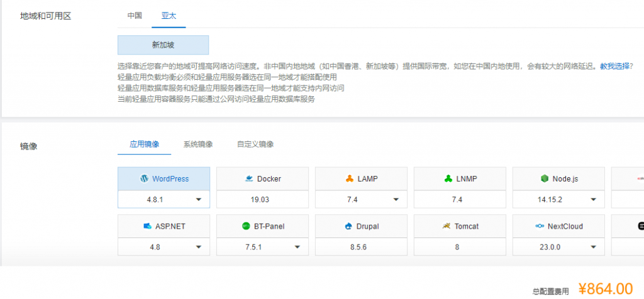Click the WordPress logo icon
Screen dimensions: 644x299
pyautogui.click(x=144, y=179)
